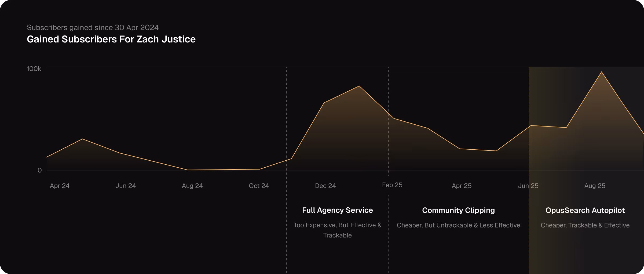Image resolution: width=644 pixels, height=274 pixels.
Task: Select the Apr 25 axis label
Action: tap(461, 186)
